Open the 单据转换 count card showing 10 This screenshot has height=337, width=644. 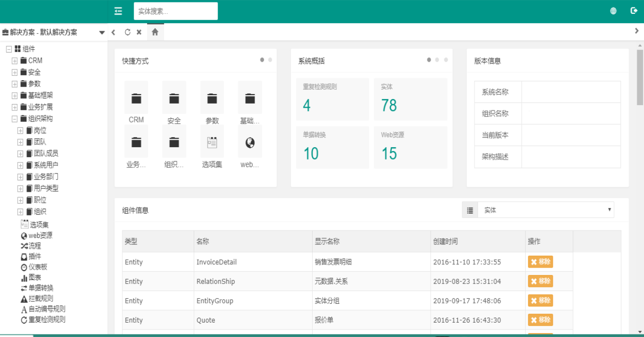[x=332, y=147]
